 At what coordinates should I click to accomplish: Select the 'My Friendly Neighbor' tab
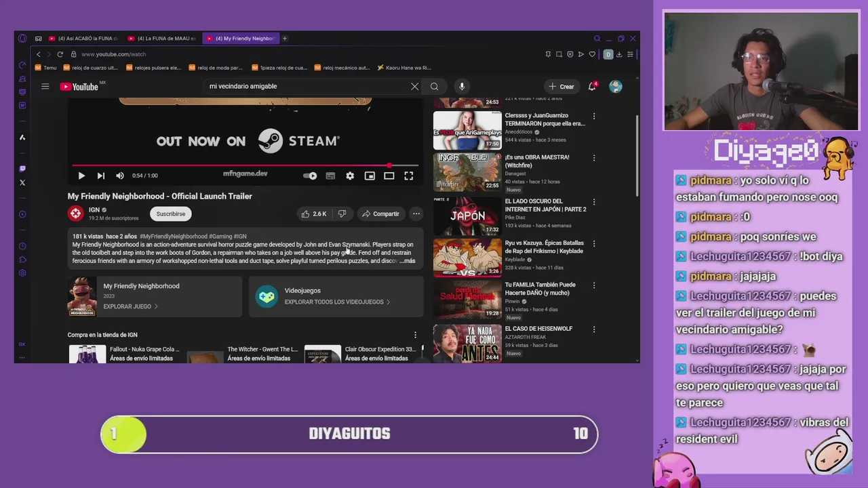241,39
